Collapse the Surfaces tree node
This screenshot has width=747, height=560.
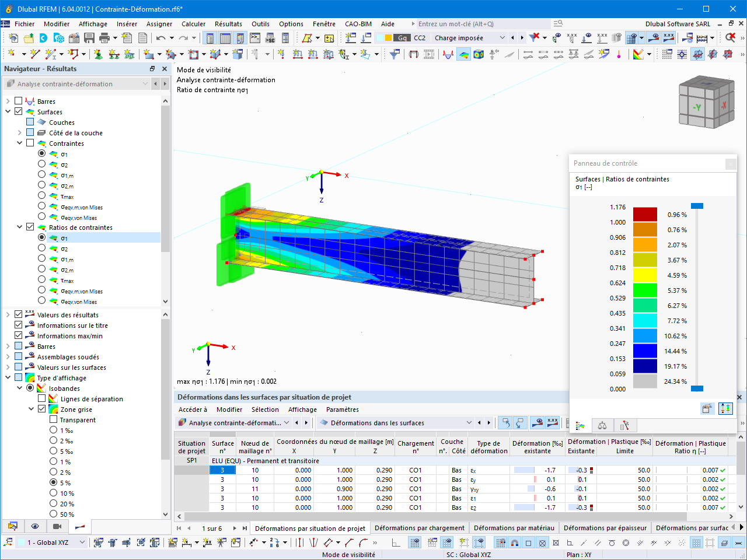[8, 111]
